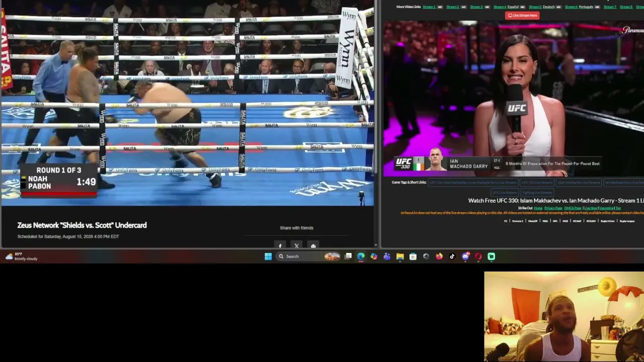
Task: Open Microsoft Teams from the taskbar
Action: point(387,256)
